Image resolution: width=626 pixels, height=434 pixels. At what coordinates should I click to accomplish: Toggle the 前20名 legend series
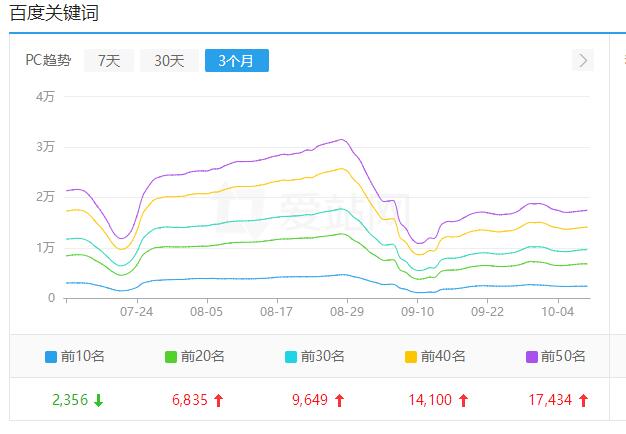coord(195,356)
